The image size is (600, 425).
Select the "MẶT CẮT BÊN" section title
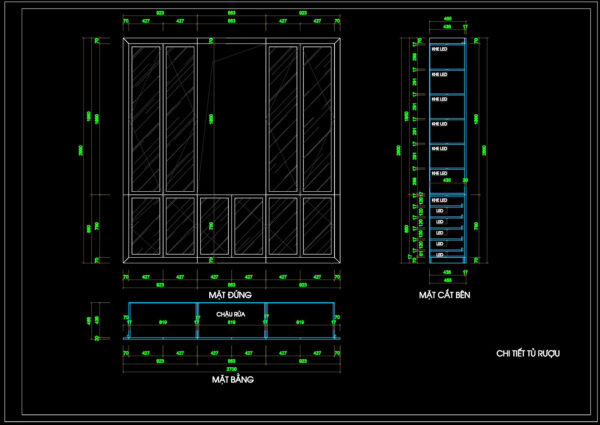(444, 295)
